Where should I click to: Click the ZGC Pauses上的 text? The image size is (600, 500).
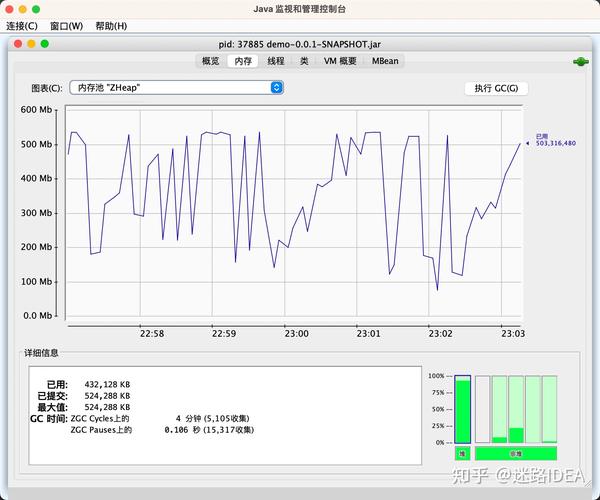[x=101, y=430]
